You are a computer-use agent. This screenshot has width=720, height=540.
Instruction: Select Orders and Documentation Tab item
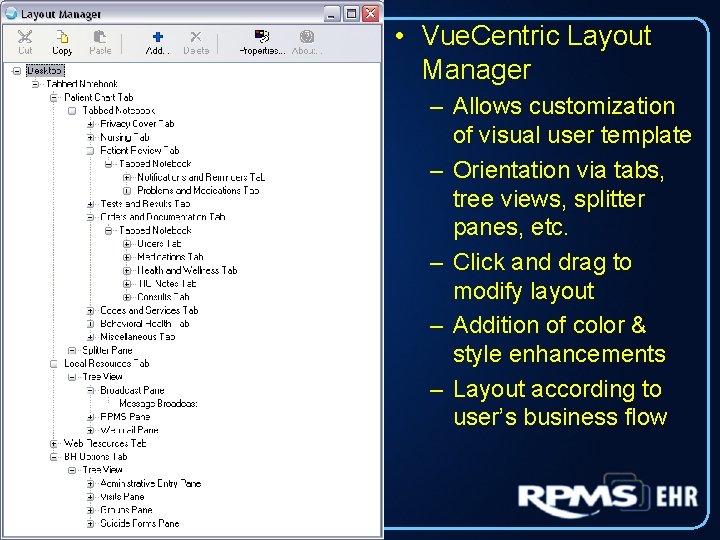pyautogui.click(x=163, y=217)
